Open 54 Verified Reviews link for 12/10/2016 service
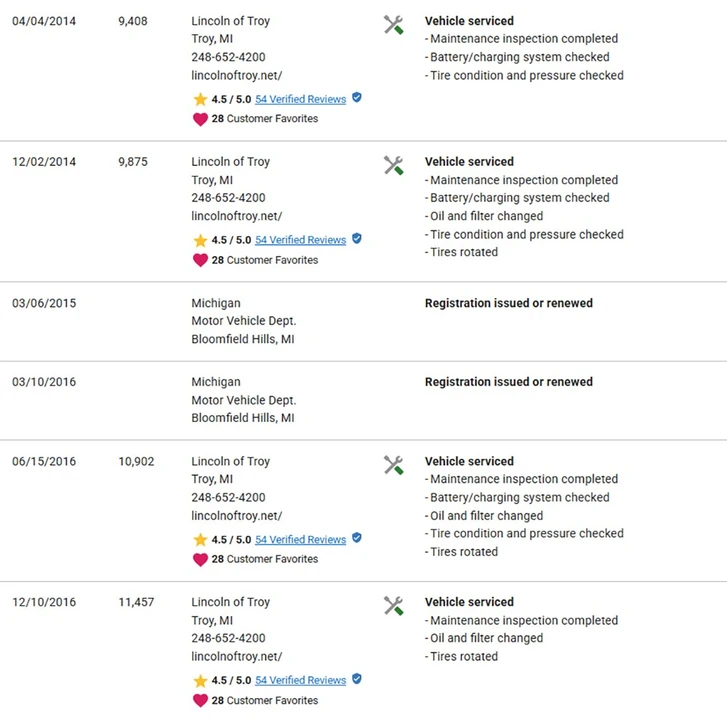 300,680
